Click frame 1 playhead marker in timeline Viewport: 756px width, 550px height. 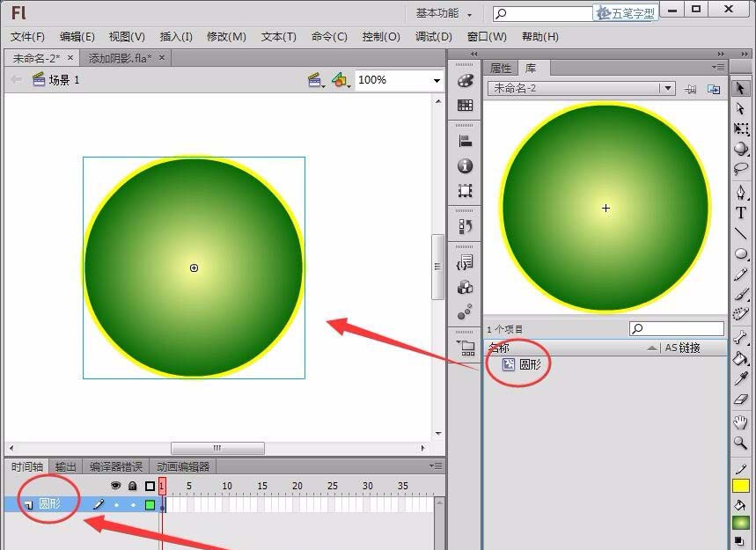(x=163, y=486)
